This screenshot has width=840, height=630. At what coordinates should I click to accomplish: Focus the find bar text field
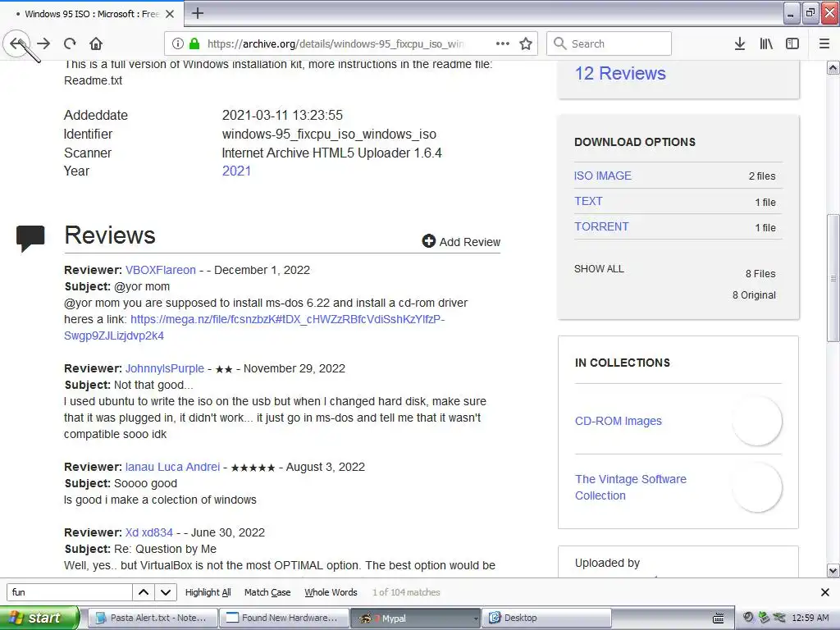click(69, 592)
